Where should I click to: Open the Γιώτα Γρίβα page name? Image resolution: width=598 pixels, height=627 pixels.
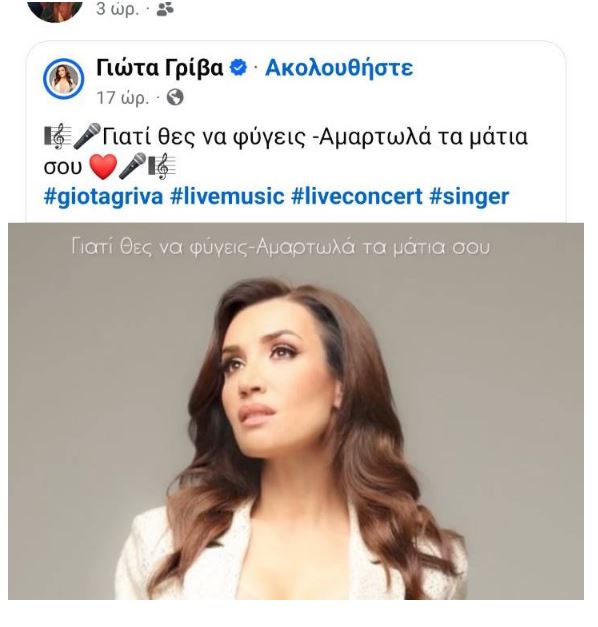[x=160, y=68]
